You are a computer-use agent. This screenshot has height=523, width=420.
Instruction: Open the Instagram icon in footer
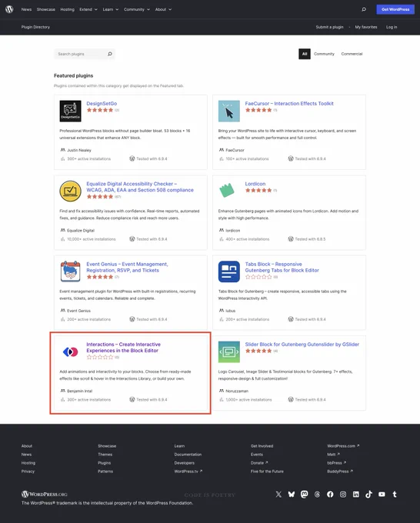point(343,495)
